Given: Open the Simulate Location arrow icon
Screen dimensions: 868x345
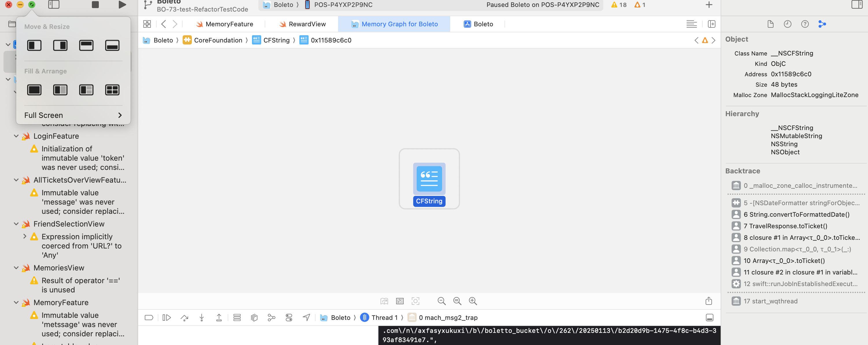Looking at the screenshot, I should pos(306,317).
